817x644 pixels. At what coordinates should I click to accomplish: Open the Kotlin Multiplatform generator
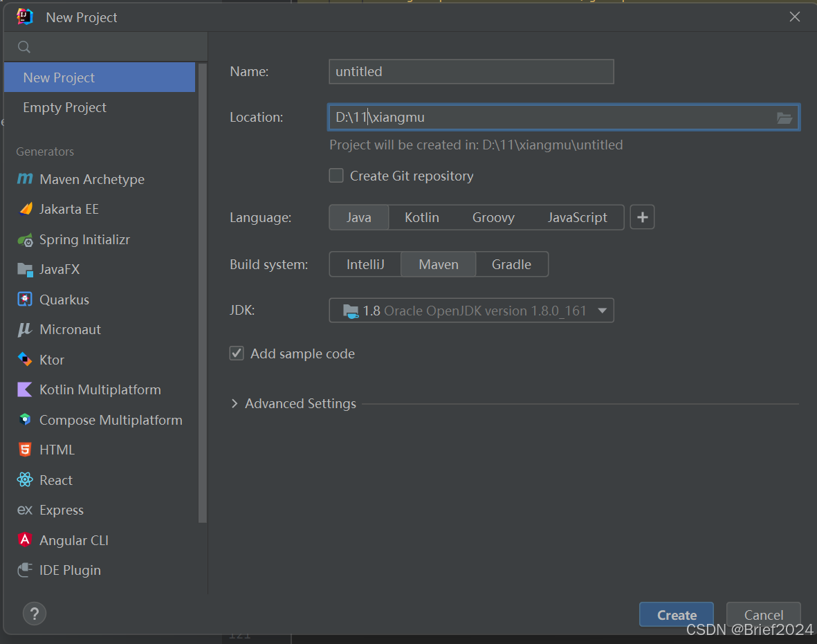[100, 389]
